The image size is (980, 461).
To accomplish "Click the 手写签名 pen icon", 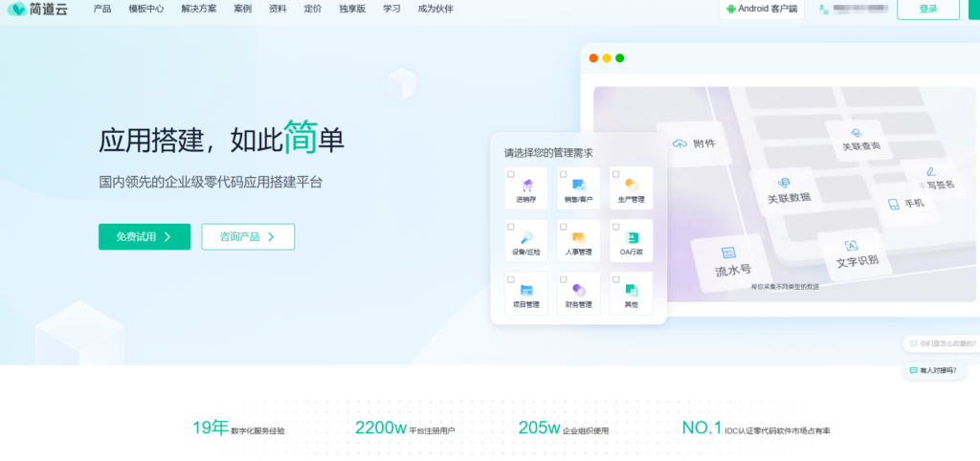I will point(930,170).
